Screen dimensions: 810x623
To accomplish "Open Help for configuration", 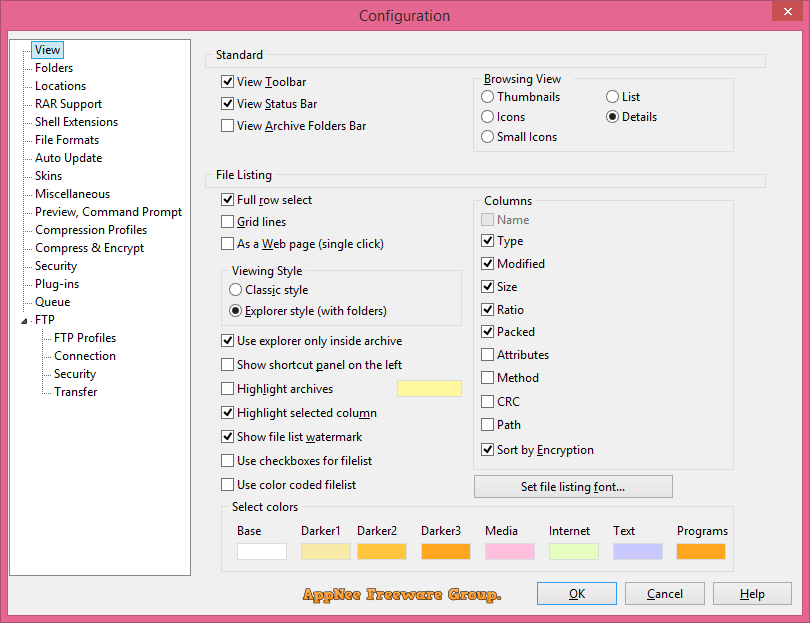I will [752, 594].
